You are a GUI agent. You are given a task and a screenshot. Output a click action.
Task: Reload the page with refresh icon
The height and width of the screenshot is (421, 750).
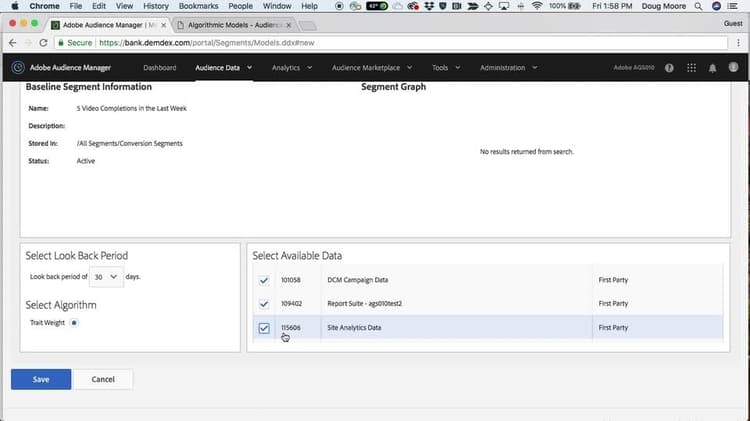click(x=43, y=43)
